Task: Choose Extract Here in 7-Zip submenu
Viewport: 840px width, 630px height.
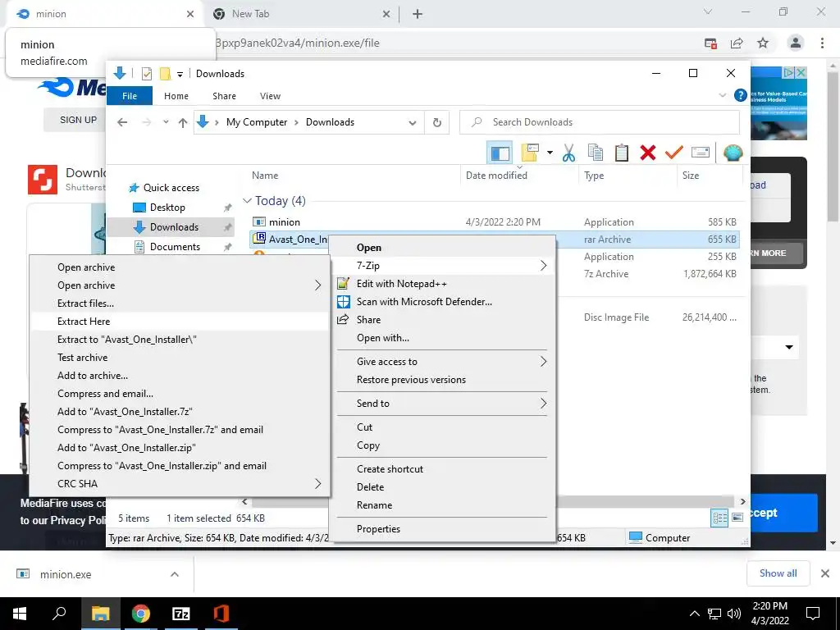Action: pyautogui.click(x=180, y=322)
